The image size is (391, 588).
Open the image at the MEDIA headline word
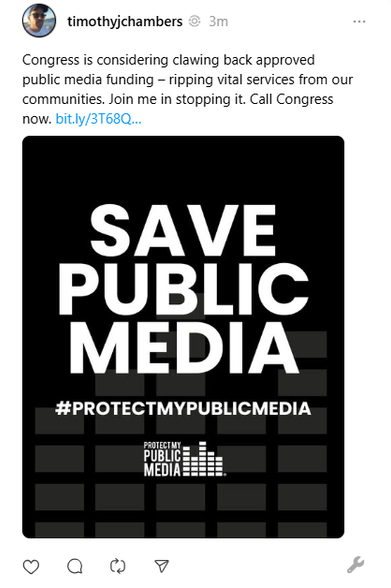tap(184, 348)
